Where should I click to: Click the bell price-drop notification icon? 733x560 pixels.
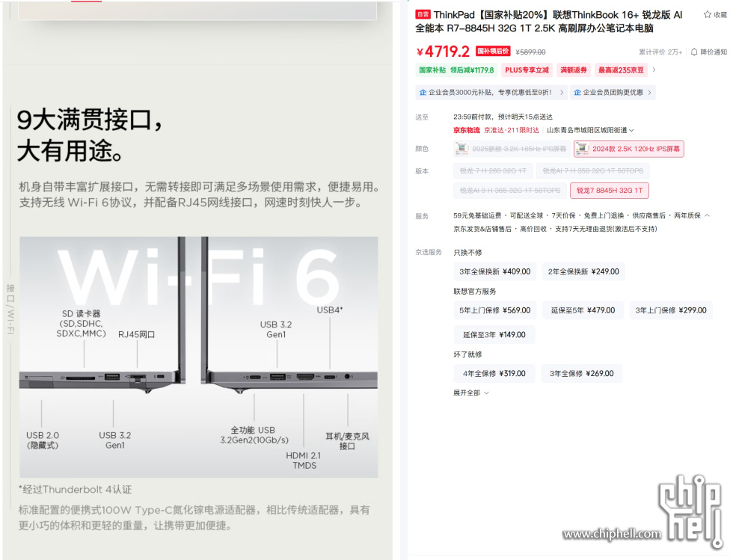[694, 52]
